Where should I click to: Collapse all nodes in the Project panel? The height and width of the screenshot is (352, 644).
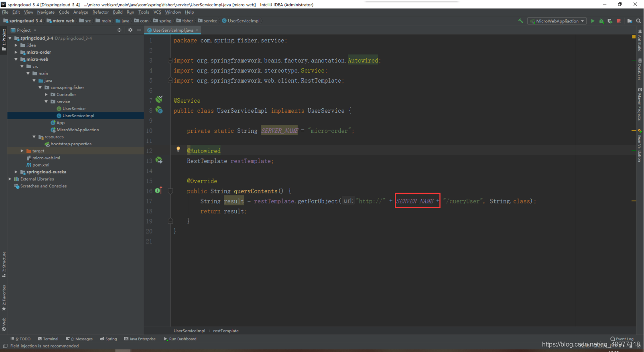click(119, 30)
